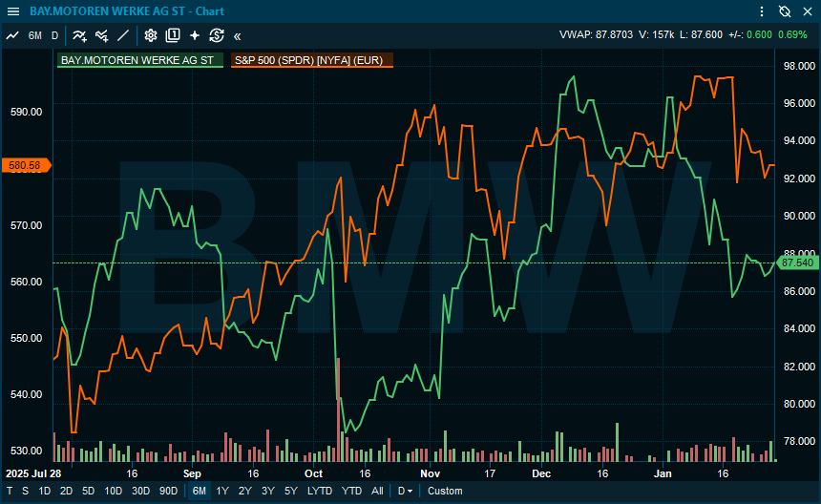Viewport: 821px width, 504px height.
Task: Click the orange S&P 500 (SPDR) legend label
Action: click(x=311, y=60)
